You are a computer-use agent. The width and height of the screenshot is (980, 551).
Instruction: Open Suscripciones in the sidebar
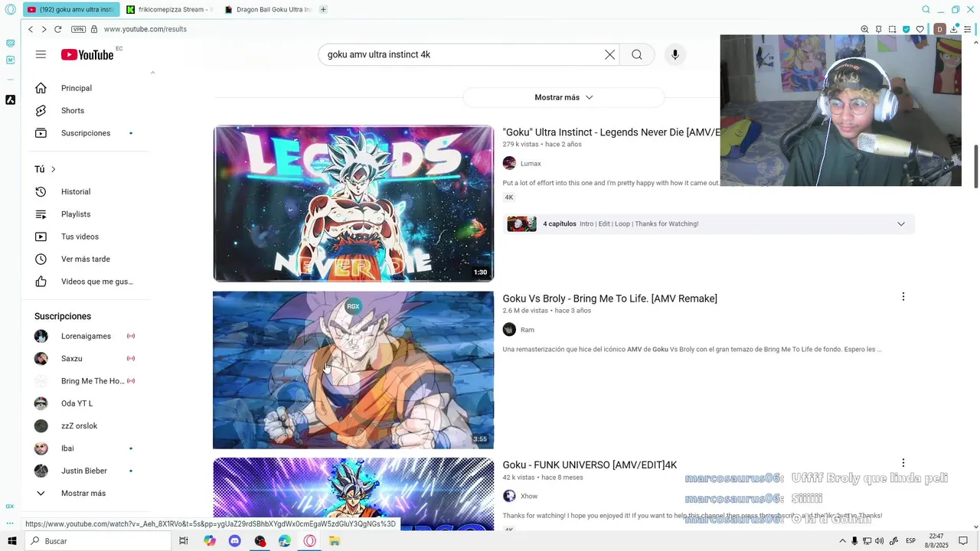pyautogui.click(x=87, y=133)
